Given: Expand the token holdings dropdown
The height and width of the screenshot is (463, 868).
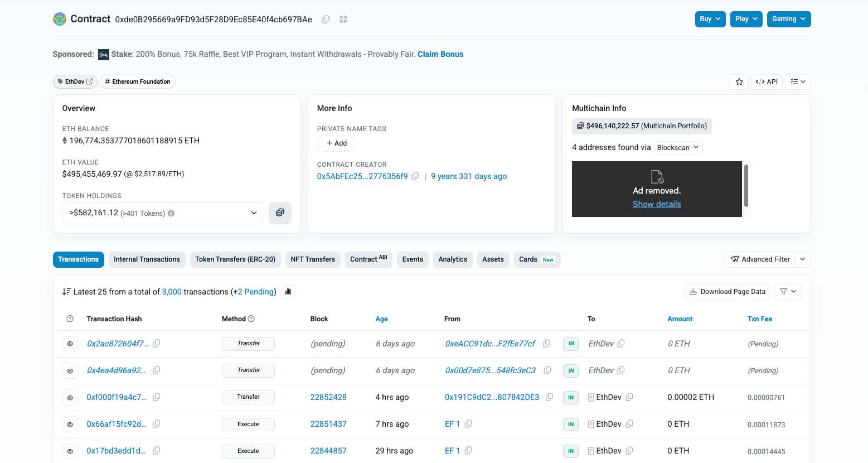Looking at the screenshot, I should (163, 213).
